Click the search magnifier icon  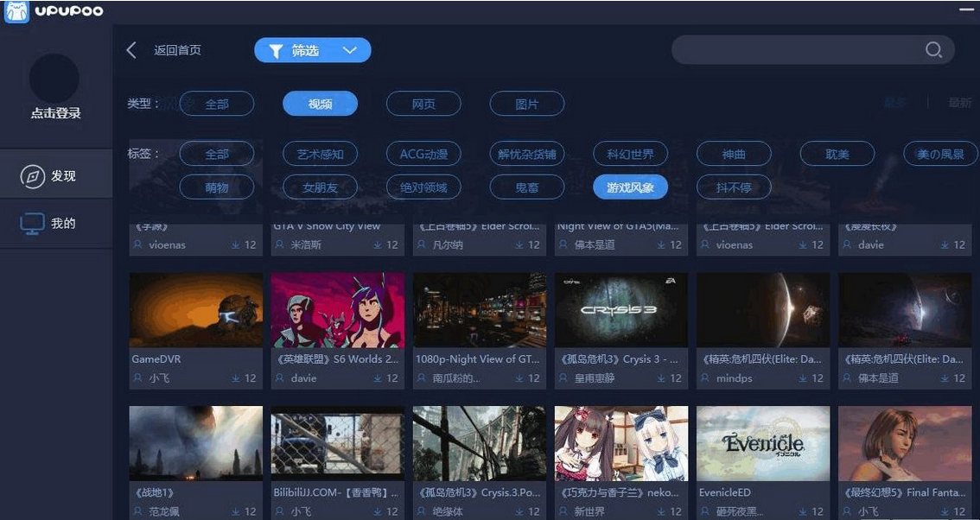point(933,50)
